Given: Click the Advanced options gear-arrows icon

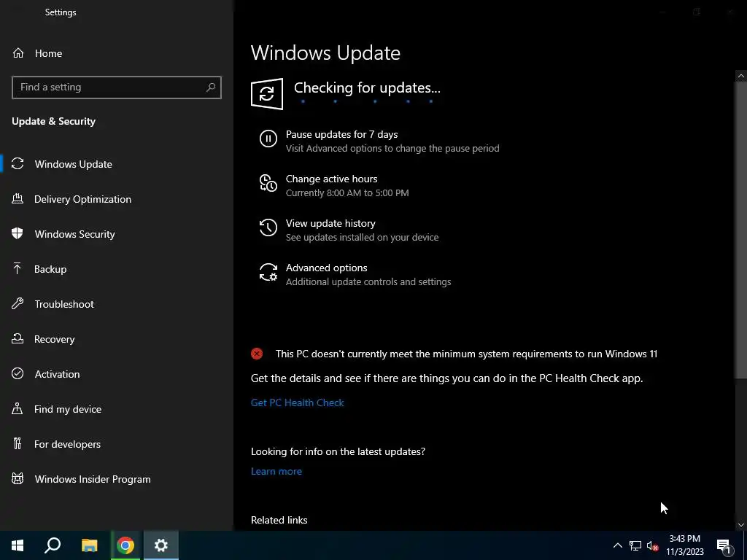Looking at the screenshot, I should click(268, 273).
